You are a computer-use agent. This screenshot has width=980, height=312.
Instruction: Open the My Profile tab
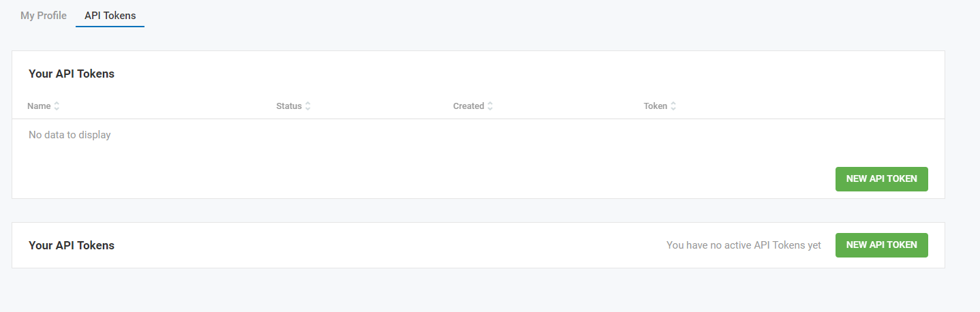coord(44,15)
